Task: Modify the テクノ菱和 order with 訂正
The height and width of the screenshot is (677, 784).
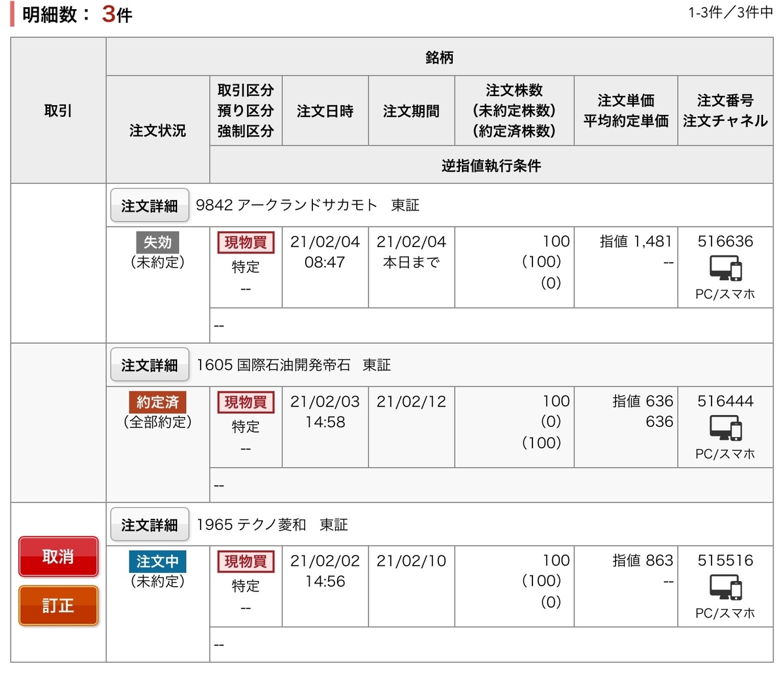Action: click(x=58, y=606)
